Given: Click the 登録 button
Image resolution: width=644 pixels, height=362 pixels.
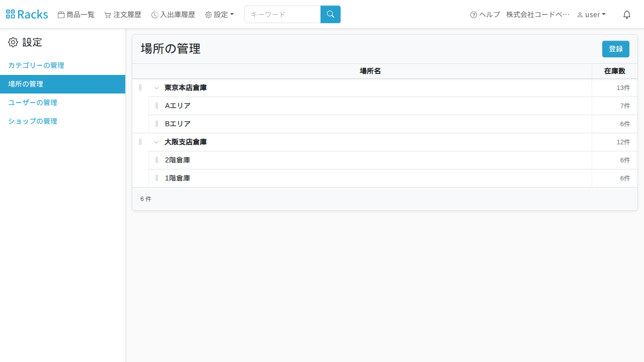Looking at the screenshot, I should pos(616,49).
